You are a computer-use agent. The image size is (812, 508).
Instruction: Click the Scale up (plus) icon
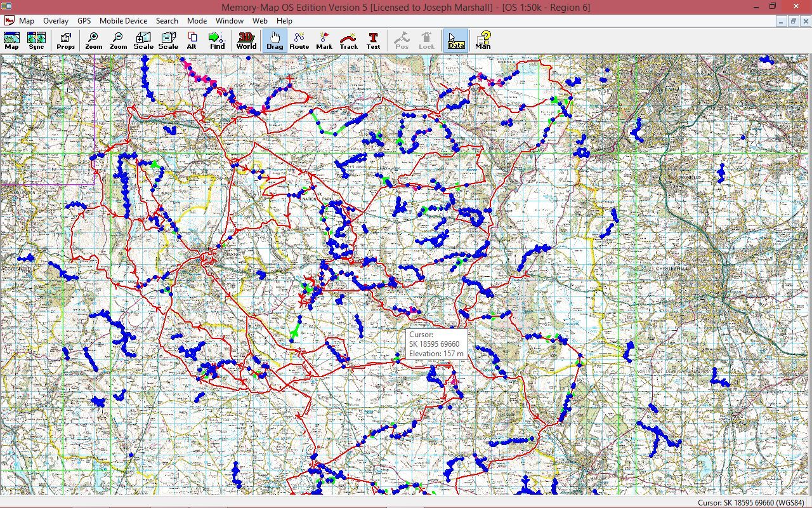click(143, 41)
